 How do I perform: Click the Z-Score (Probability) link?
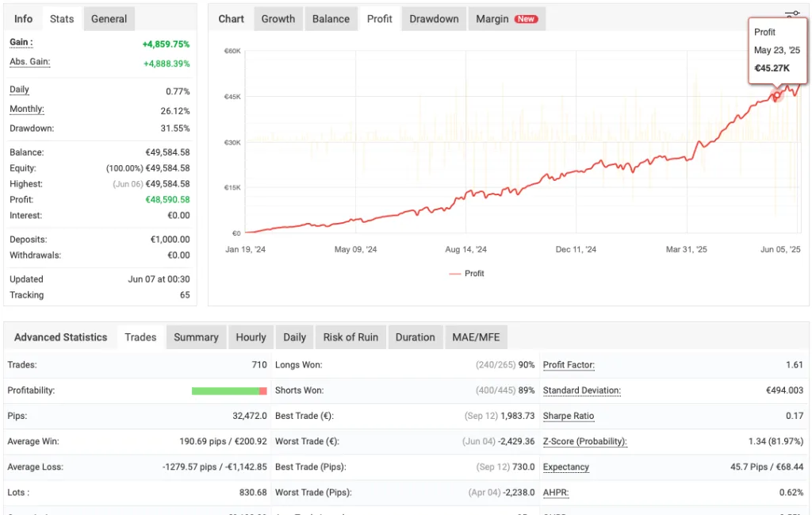click(x=584, y=441)
